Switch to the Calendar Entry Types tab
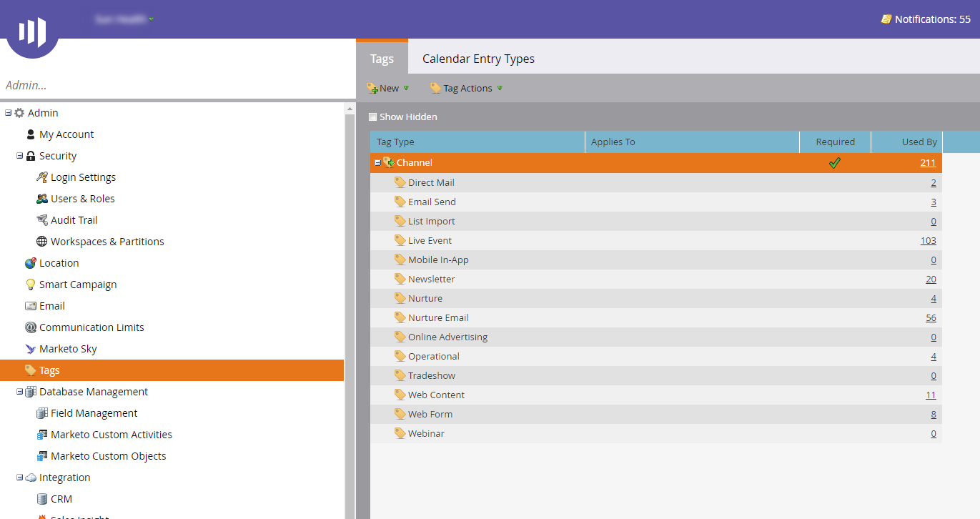Image resolution: width=980 pixels, height=519 pixels. (477, 59)
